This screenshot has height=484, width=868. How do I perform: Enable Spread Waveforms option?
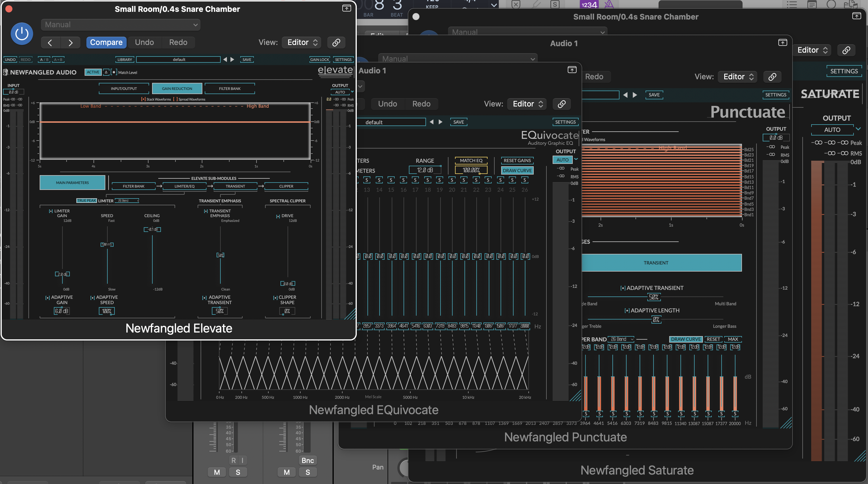point(175,99)
